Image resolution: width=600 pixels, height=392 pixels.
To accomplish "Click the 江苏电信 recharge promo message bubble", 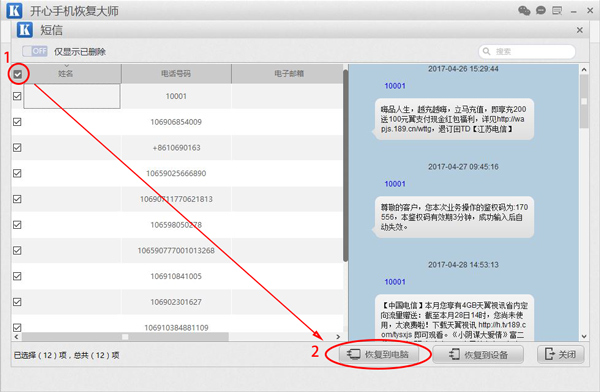I will (454, 119).
